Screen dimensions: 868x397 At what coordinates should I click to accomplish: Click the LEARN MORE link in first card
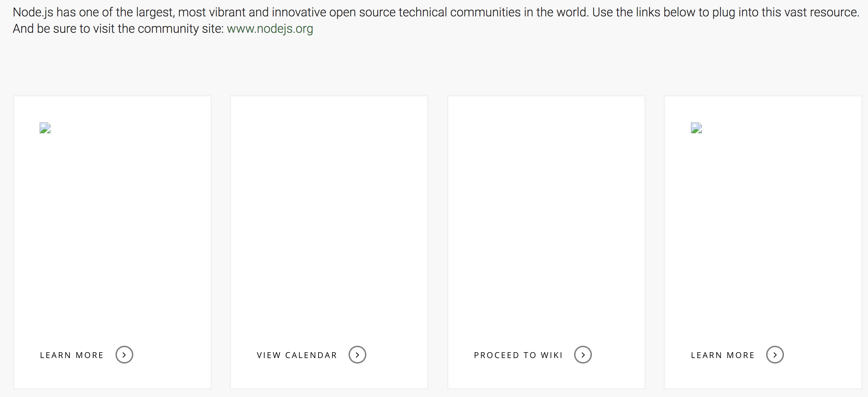pos(72,355)
